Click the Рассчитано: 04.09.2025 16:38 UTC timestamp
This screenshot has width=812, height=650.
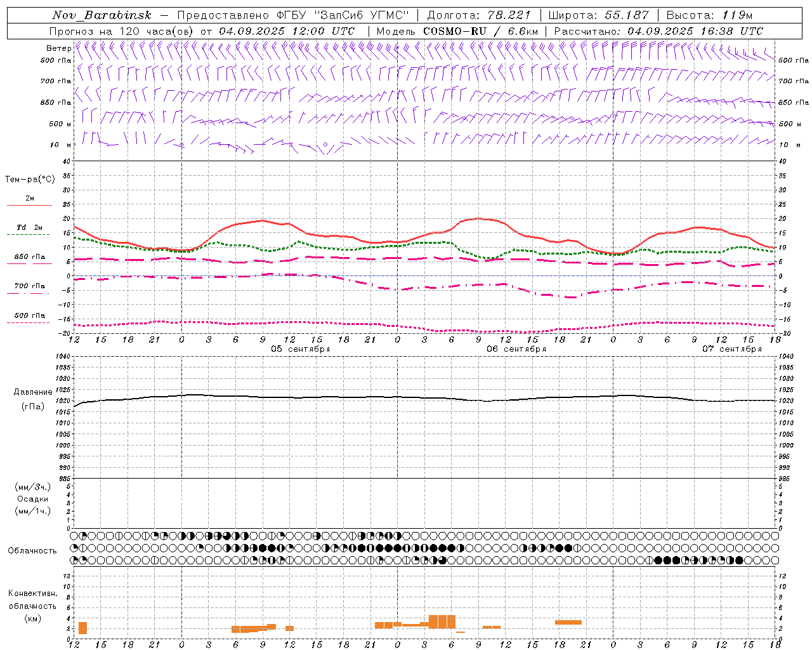pyautogui.click(x=658, y=31)
